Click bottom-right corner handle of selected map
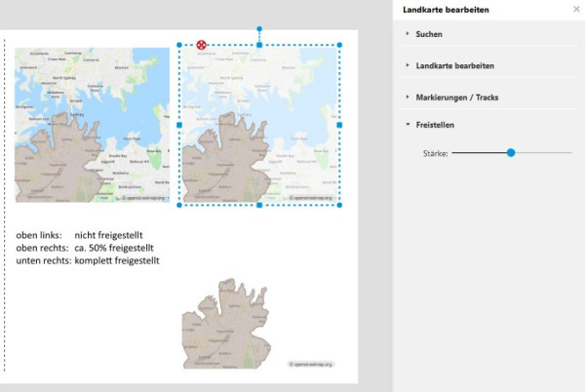 (x=339, y=205)
